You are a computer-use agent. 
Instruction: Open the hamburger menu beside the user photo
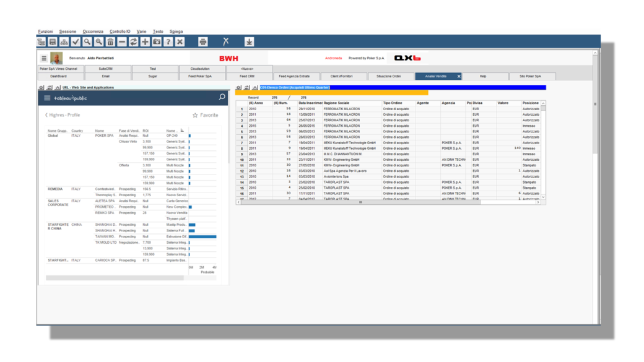44,58
